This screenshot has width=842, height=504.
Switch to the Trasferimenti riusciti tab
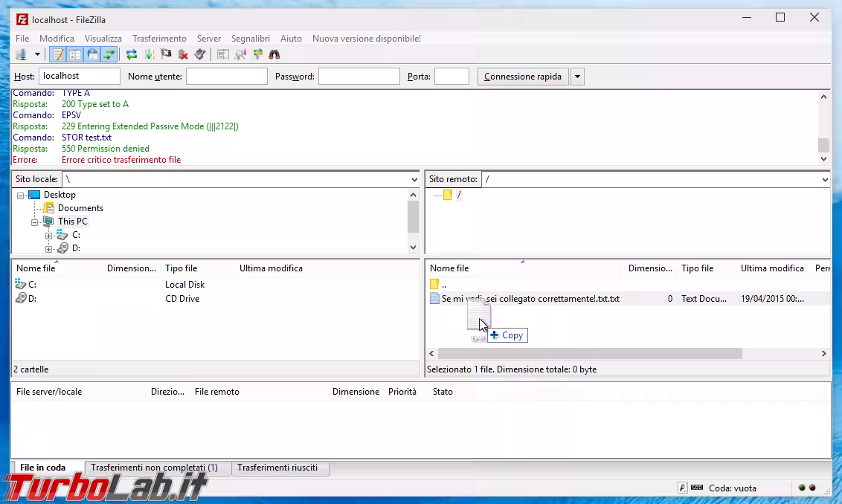[x=280, y=468]
